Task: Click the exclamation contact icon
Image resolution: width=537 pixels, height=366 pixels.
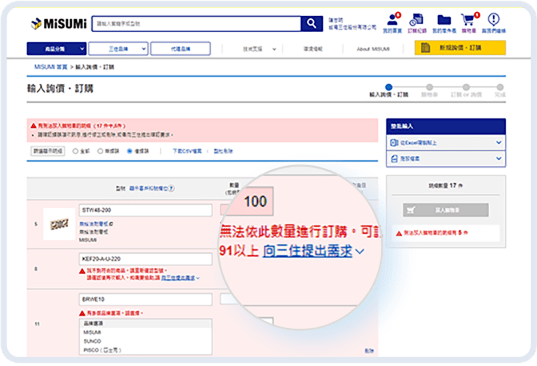Action: tap(494, 19)
